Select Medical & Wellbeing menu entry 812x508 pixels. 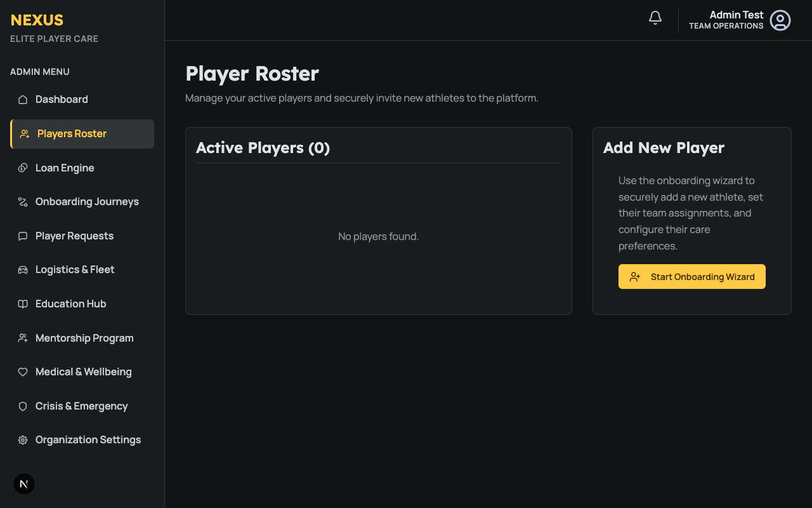click(82, 372)
